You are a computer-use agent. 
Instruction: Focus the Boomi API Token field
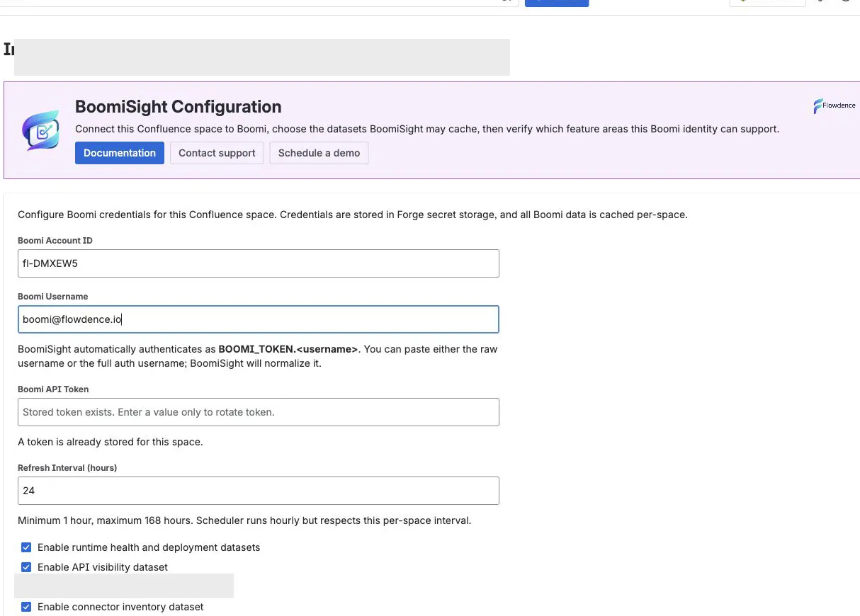click(259, 412)
